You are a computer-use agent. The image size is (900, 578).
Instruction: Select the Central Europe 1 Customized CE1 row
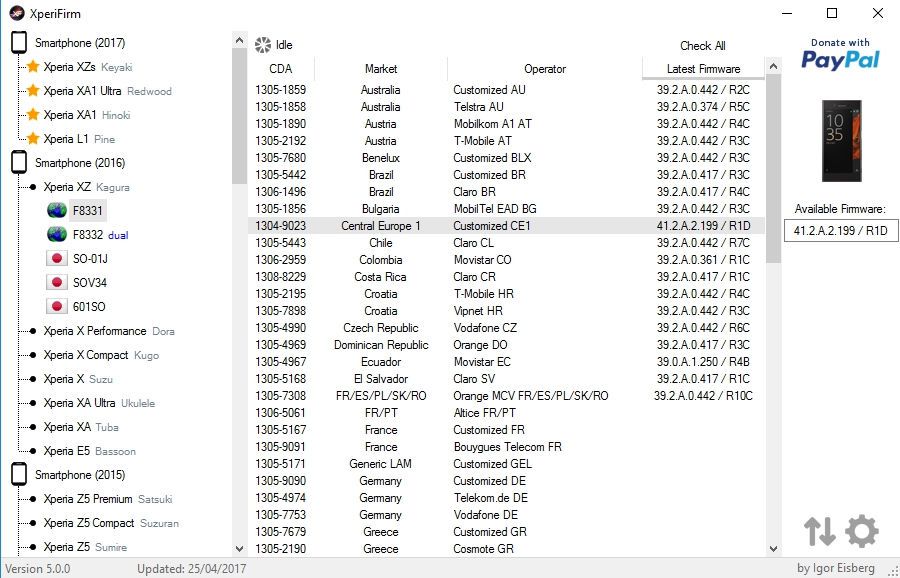coord(507,226)
